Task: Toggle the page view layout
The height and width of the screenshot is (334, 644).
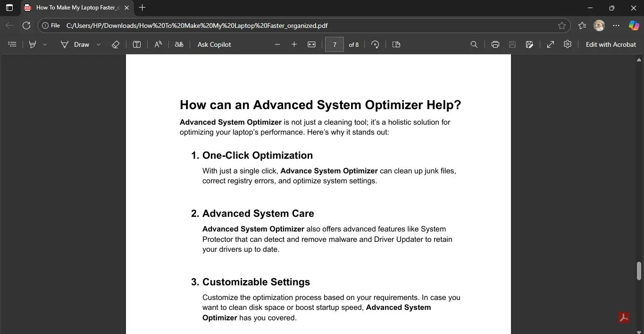Action: (396, 44)
